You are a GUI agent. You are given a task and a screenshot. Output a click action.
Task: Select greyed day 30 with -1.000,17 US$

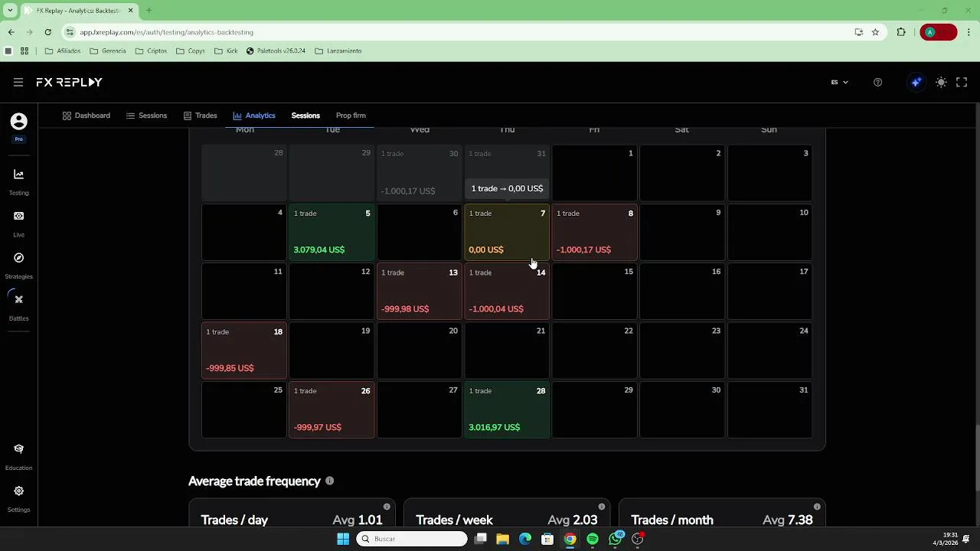[420, 172]
